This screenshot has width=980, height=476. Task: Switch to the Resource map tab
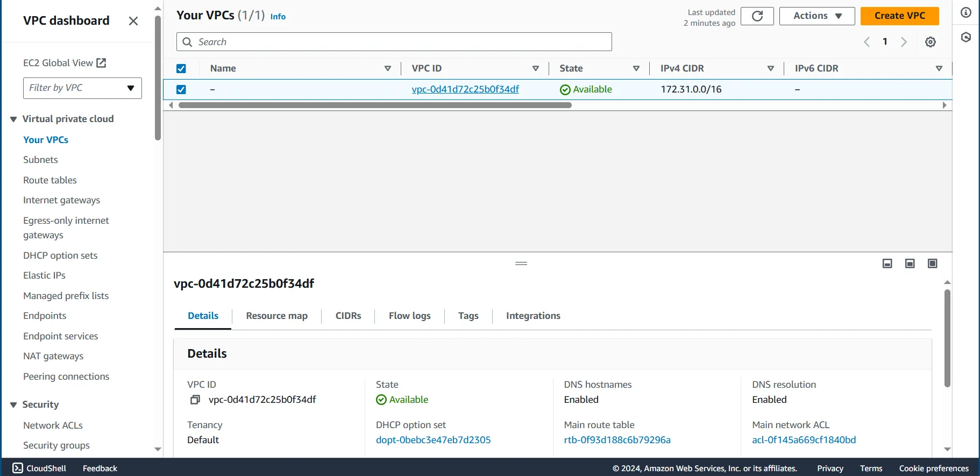276,316
